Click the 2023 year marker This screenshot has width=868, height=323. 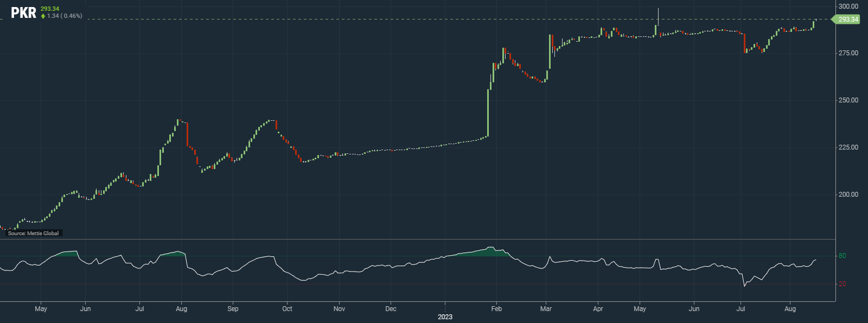pyautogui.click(x=445, y=317)
